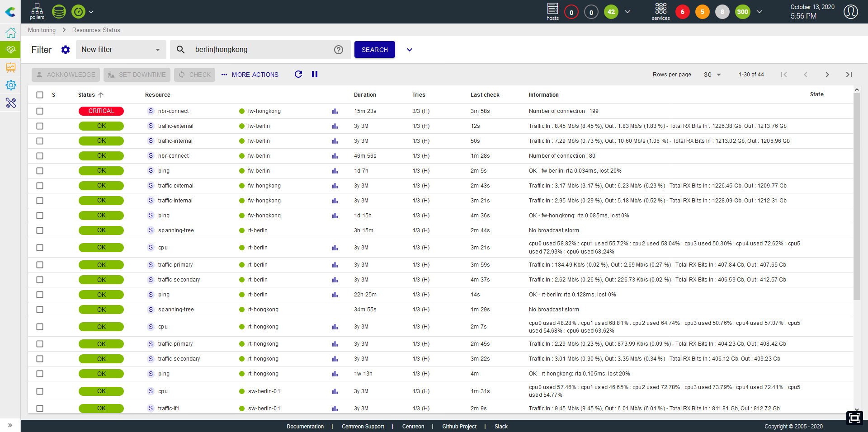Expand advanced filter options chevron
Screen dimensions: 868x432
[x=410, y=50]
